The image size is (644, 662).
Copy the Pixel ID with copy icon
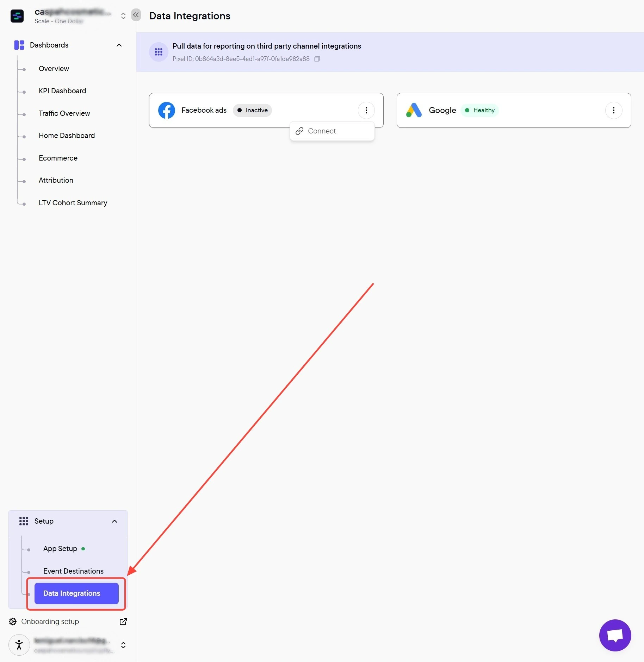click(317, 59)
